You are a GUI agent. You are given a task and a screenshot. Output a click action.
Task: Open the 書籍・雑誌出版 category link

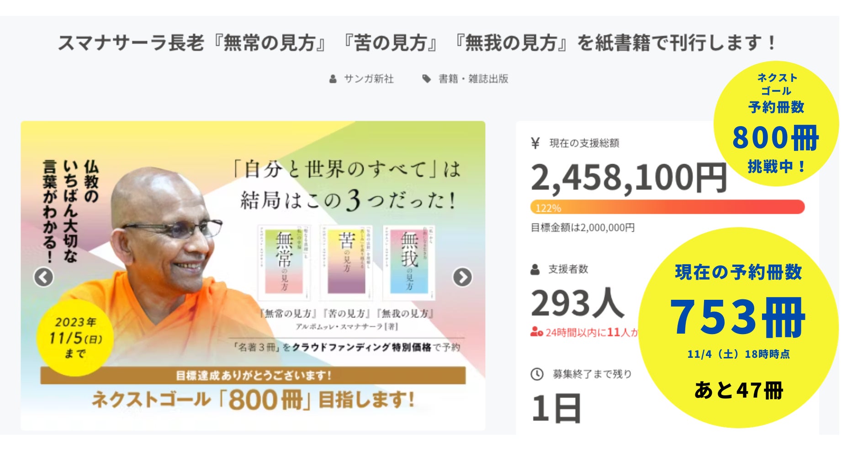pyautogui.click(x=473, y=79)
